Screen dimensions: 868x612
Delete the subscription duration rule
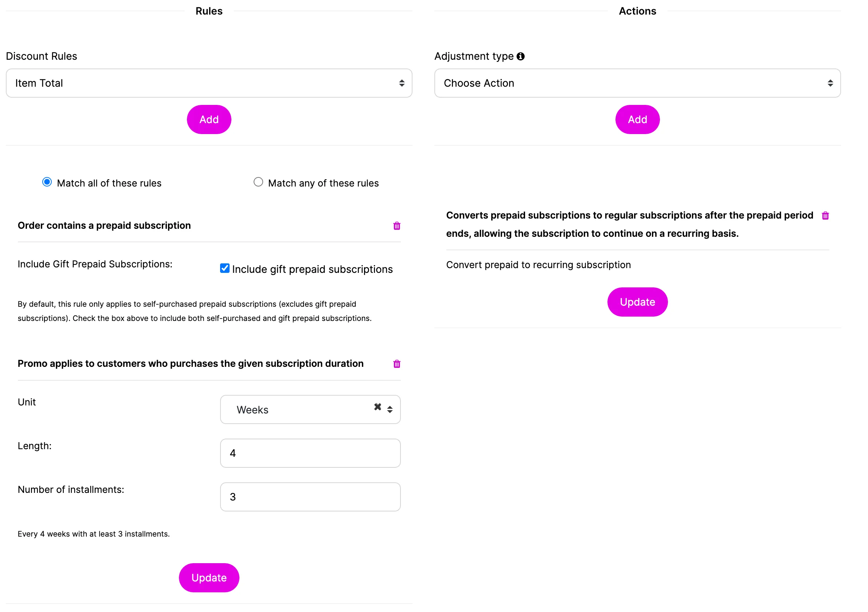point(396,364)
